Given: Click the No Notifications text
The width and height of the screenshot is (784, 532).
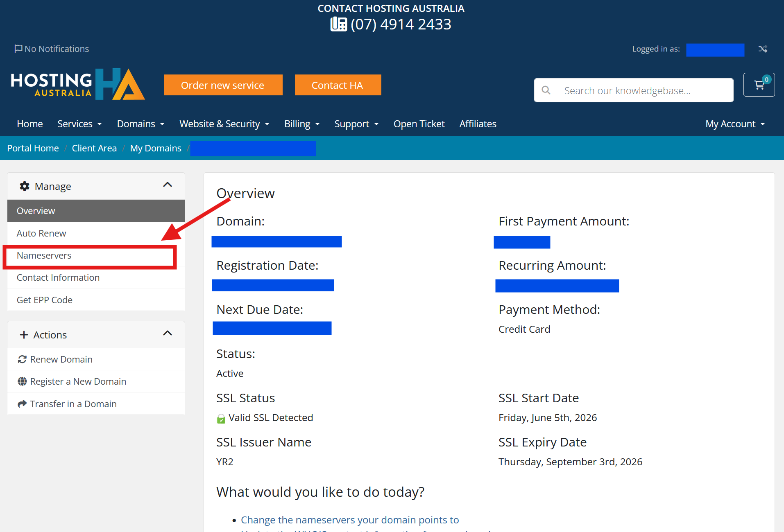Looking at the screenshot, I should tap(57, 49).
